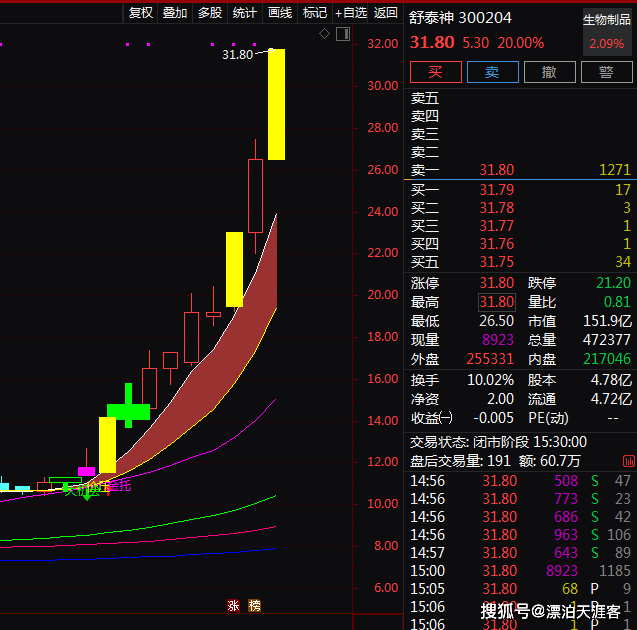Click the 返回 back button

tap(385, 12)
